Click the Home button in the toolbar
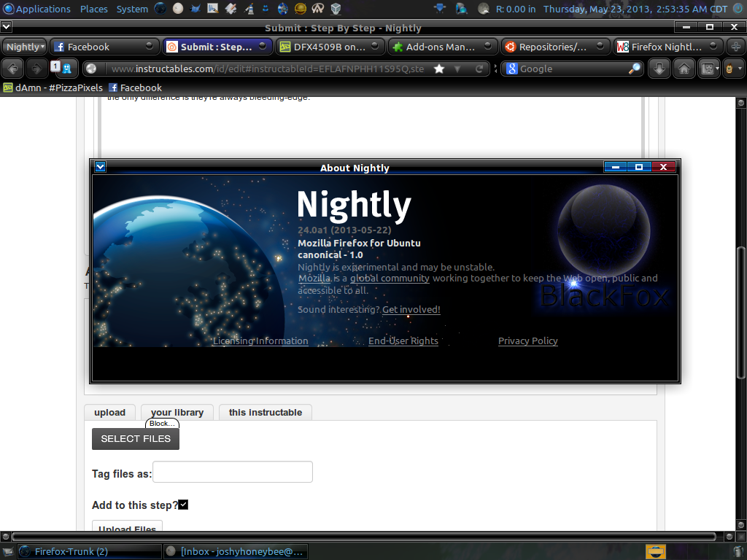747x560 pixels. 684,69
